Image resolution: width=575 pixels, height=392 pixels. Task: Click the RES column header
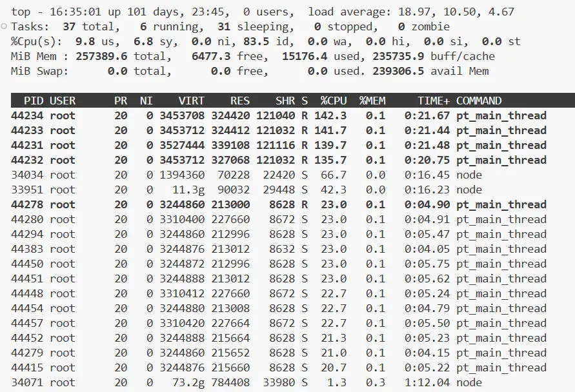[240, 101]
